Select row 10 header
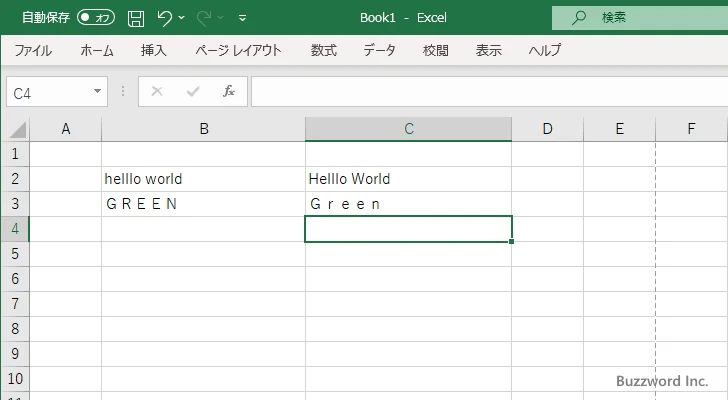Image resolution: width=728 pixels, height=400 pixels. coord(15,379)
